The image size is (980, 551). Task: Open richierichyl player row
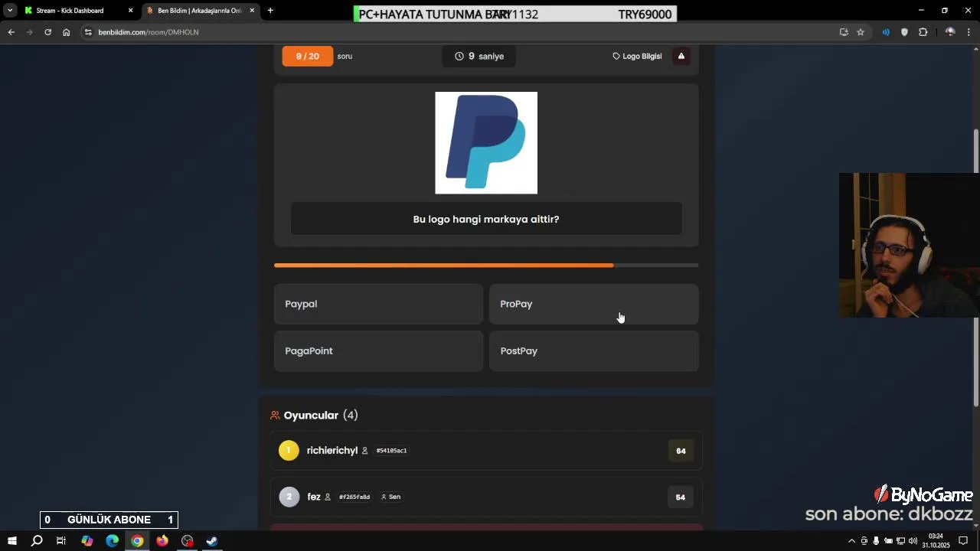coord(486,451)
